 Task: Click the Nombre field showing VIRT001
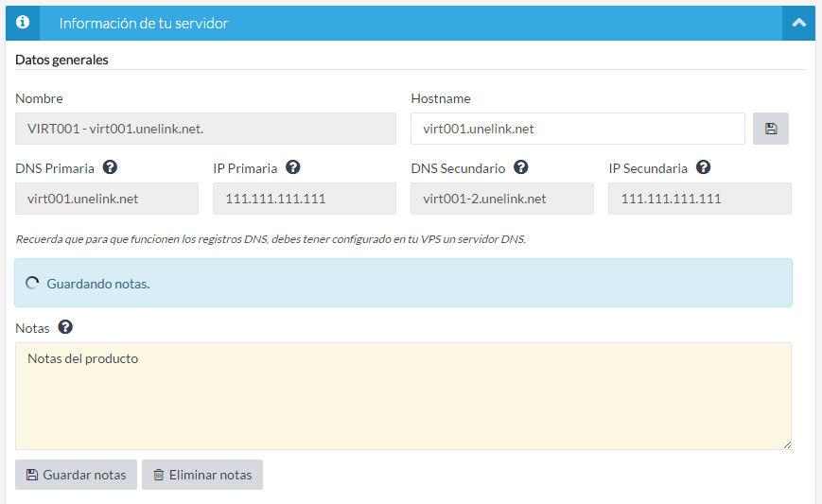click(x=205, y=129)
